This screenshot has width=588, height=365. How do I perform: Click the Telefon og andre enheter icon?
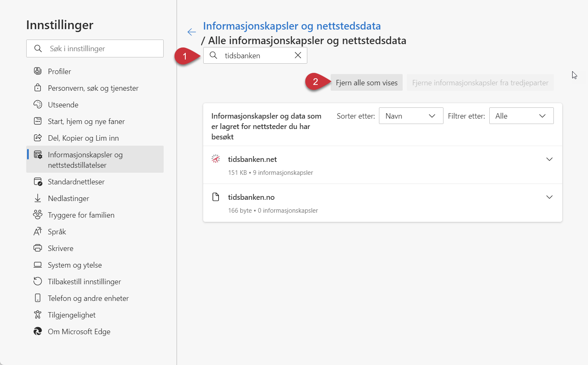point(37,298)
